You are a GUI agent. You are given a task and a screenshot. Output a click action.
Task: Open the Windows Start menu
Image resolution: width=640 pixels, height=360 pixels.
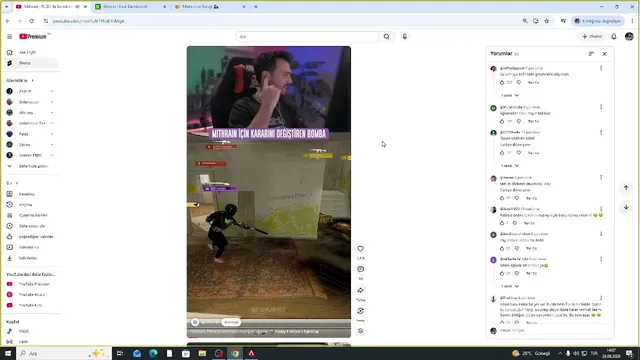8,353
